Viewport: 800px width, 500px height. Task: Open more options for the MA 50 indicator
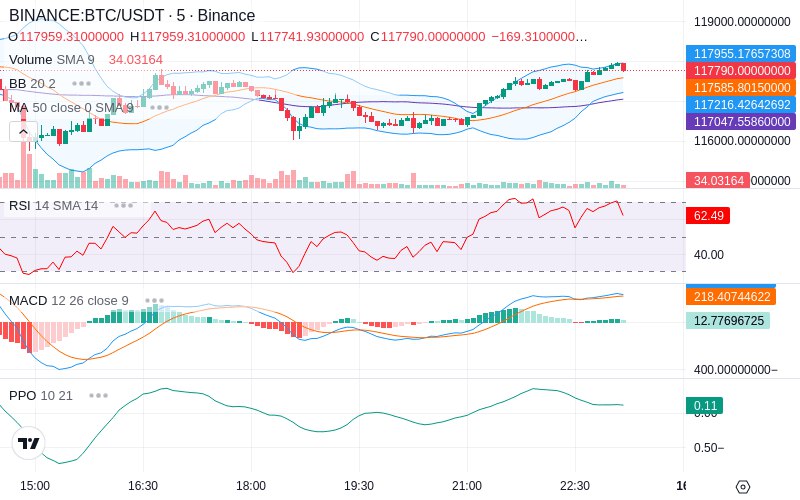tap(160, 108)
